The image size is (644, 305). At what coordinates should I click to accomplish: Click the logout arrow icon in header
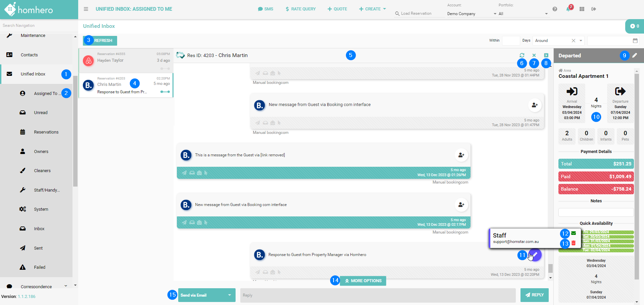click(594, 9)
